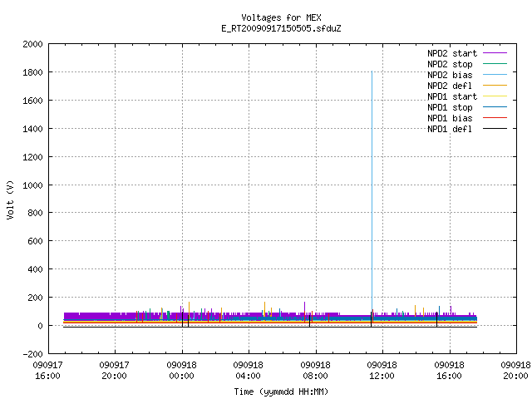Click the 'Voltages for MEX' chart title
532x399 pixels.
click(x=281, y=17)
